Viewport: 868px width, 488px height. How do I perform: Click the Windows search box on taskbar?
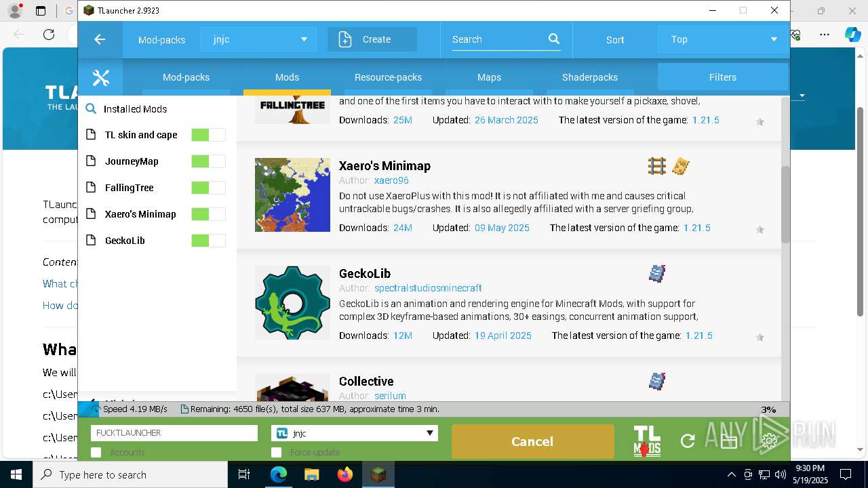130,474
